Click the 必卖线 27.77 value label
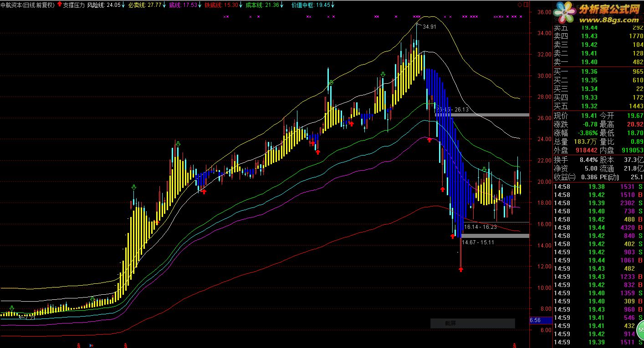This screenshot has height=348, width=644. 145,5
